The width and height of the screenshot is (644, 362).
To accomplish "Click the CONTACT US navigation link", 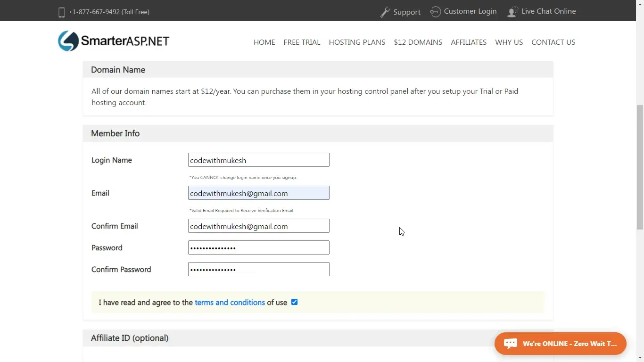I will point(553,42).
